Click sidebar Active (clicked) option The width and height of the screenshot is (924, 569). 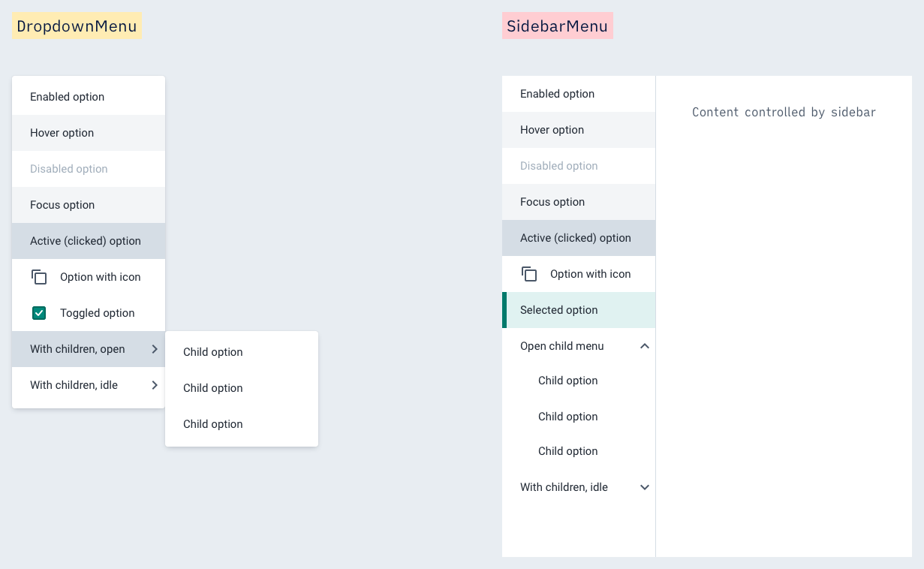coord(579,238)
